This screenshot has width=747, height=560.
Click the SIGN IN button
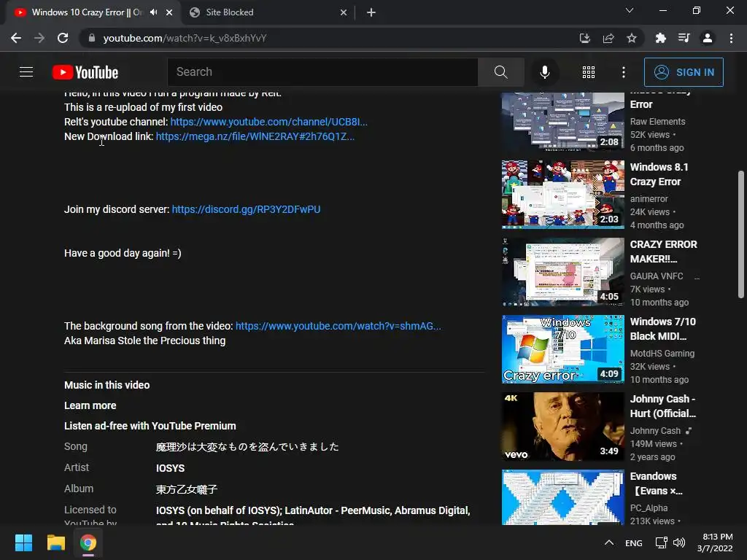(684, 72)
